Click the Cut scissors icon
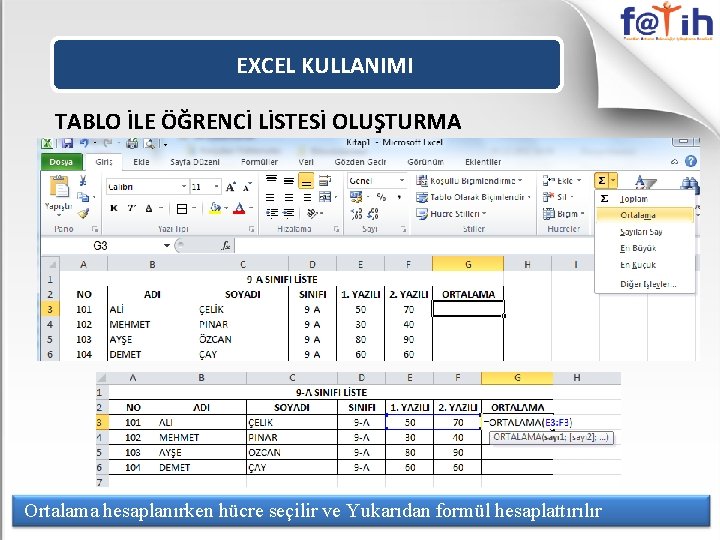 [x=83, y=180]
